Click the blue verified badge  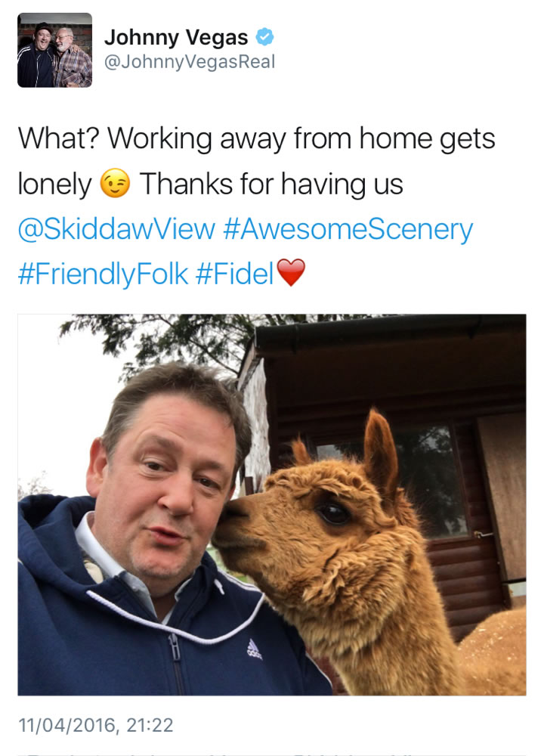coord(264,36)
